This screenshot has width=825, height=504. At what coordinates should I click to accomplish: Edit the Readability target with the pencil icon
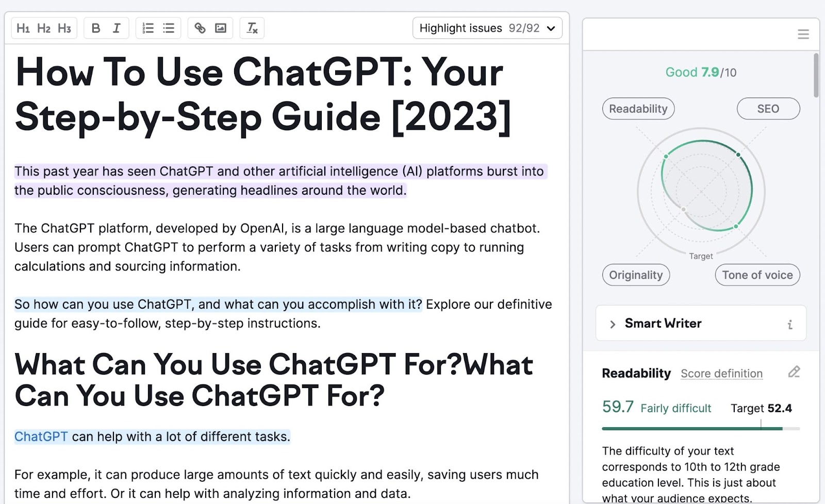point(794,372)
